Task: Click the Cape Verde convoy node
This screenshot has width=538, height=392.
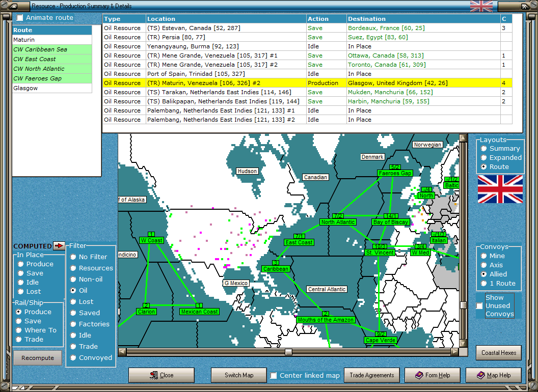Action: click(380, 340)
